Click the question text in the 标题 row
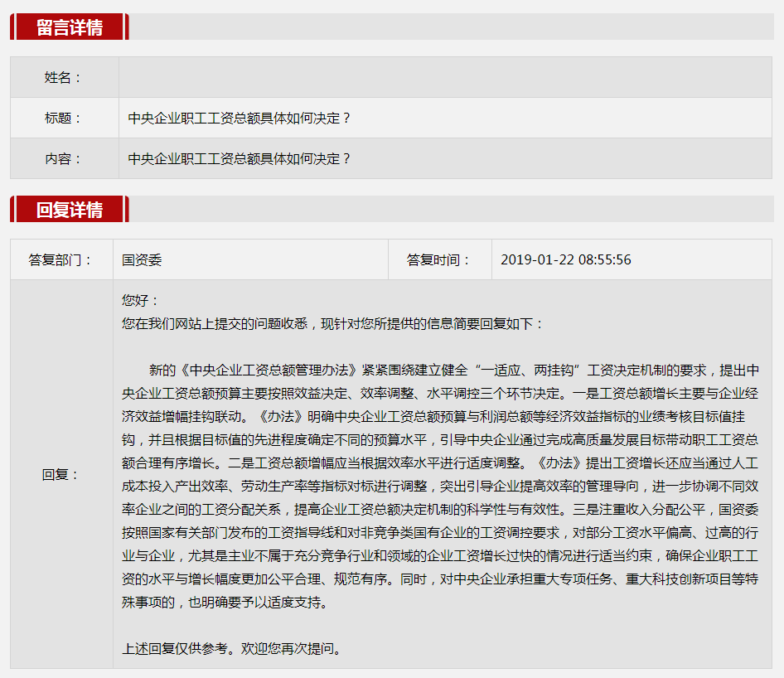784x678 pixels. pos(240,118)
